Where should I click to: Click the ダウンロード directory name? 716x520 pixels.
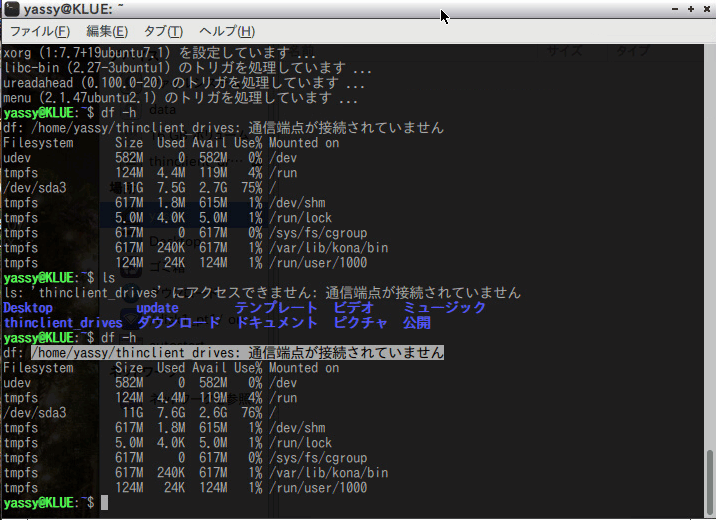(x=179, y=323)
